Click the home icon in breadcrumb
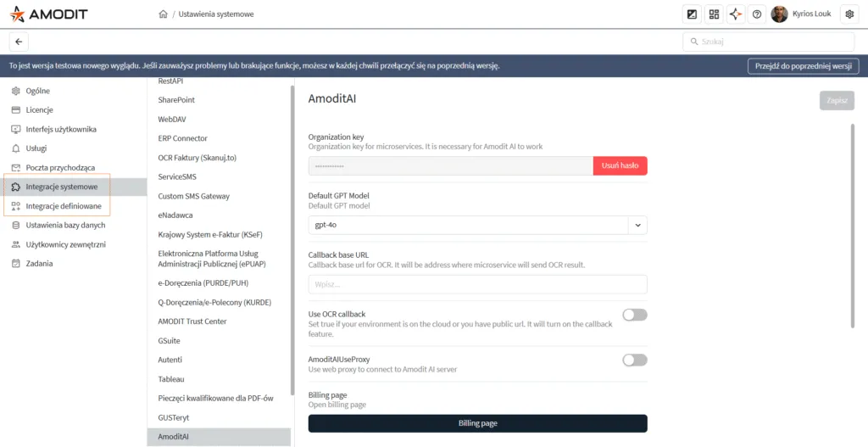 163,14
